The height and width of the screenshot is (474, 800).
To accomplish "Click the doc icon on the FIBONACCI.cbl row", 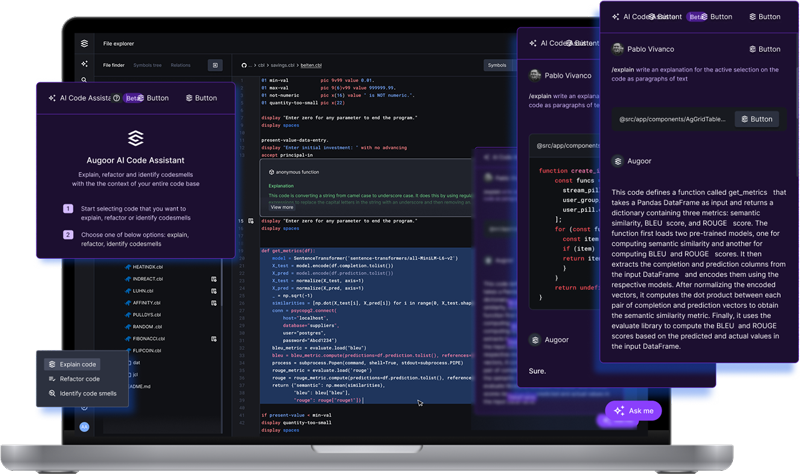I will pos(214,339).
